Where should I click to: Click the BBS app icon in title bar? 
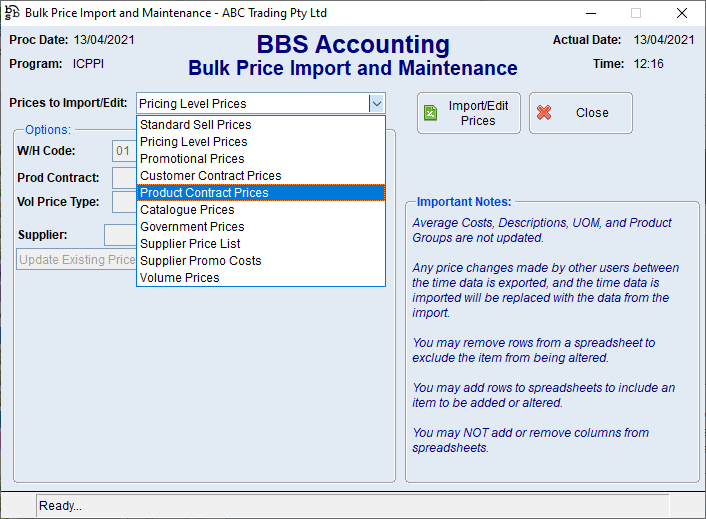click(x=12, y=13)
